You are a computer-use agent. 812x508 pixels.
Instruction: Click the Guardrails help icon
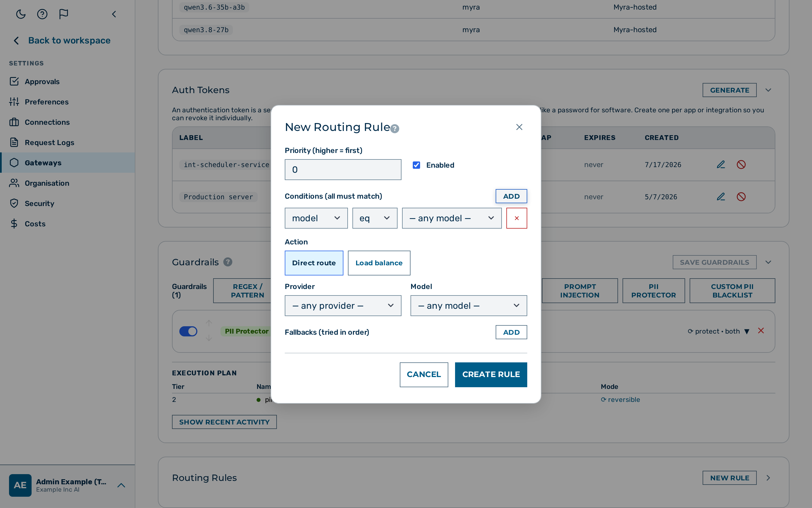(228, 262)
